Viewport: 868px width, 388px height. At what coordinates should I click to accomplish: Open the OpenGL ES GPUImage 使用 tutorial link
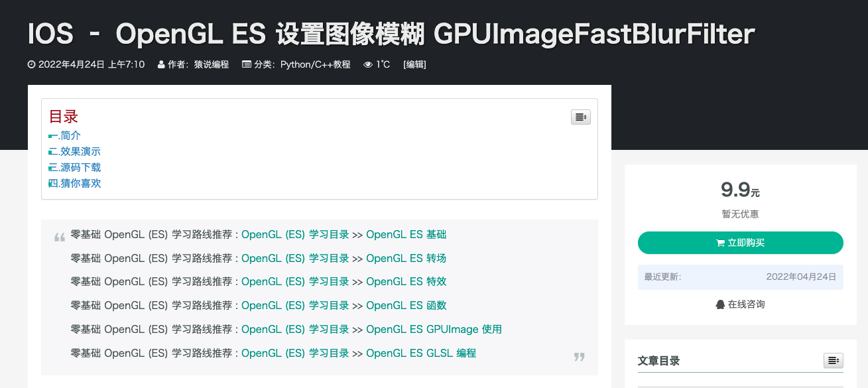tap(434, 329)
